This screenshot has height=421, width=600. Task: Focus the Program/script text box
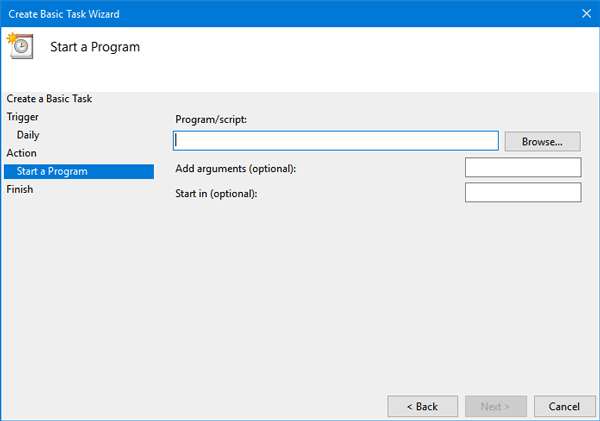(336, 141)
